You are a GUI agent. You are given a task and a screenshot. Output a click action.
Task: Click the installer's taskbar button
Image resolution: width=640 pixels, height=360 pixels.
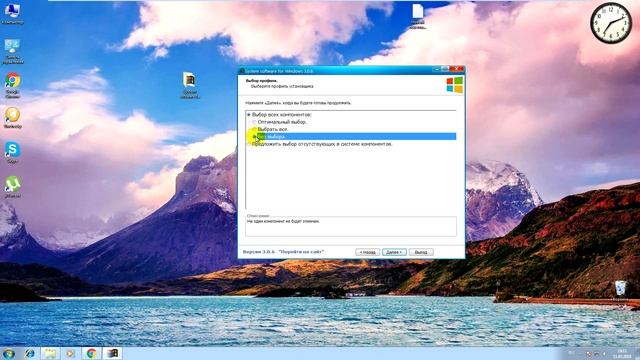(x=112, y=353)
